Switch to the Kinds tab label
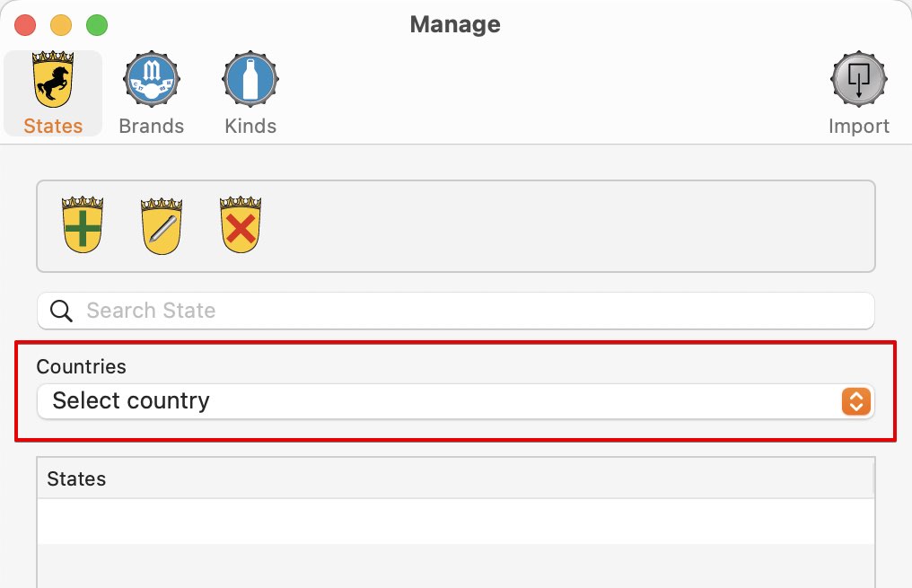 point(250,127)
